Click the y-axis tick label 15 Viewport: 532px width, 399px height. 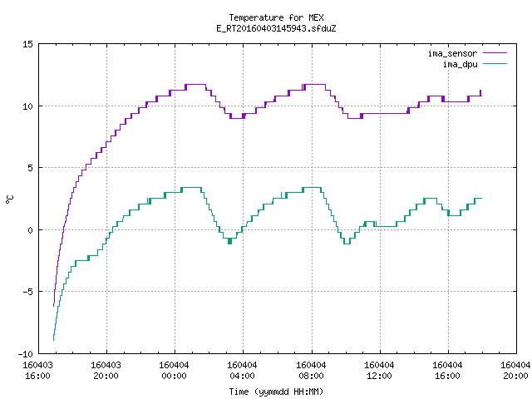click(27, 44)
